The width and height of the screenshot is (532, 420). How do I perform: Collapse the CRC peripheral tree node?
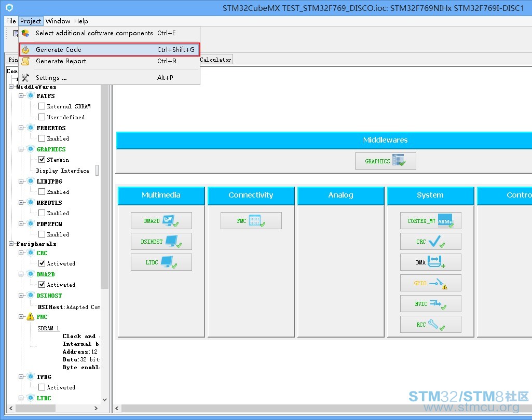(21, 253)
